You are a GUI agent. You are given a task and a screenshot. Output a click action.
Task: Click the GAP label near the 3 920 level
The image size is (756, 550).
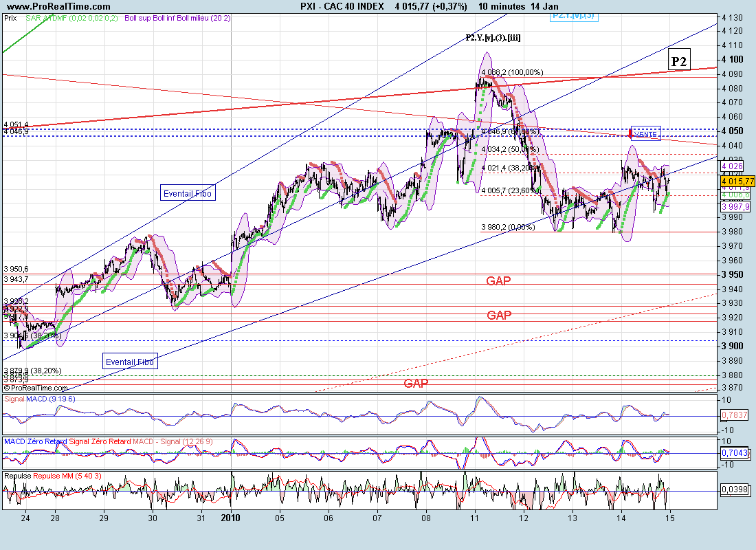499,316
